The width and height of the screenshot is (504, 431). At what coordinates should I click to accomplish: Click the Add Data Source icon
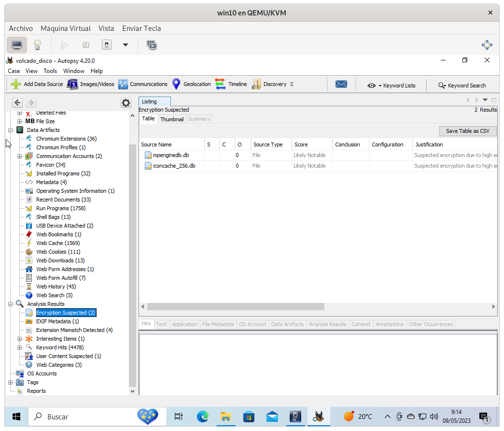tap(16, 84)
